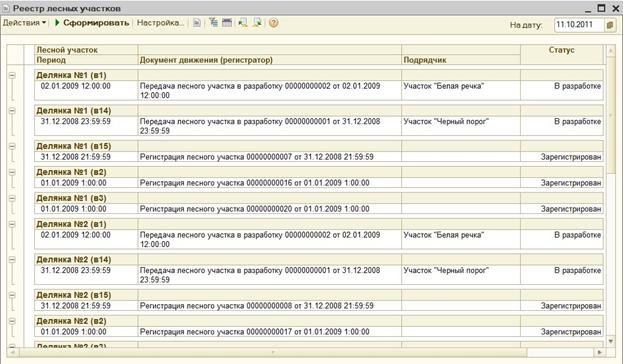Click the Сформировать button to generate report
Screen dimensions: 623x364
click(92, 23)
